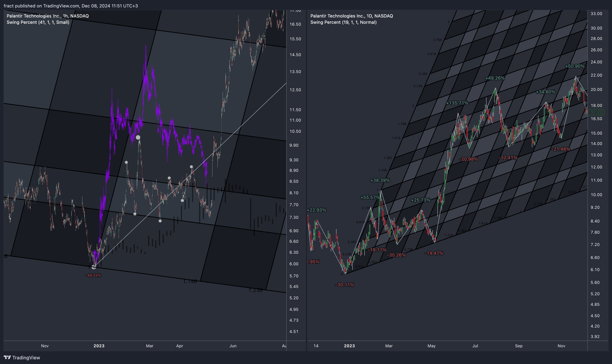Open Swing Percent (19, 1, 1, Normal) indicator label
Screen dimensions: 612x364
point(343,22)
